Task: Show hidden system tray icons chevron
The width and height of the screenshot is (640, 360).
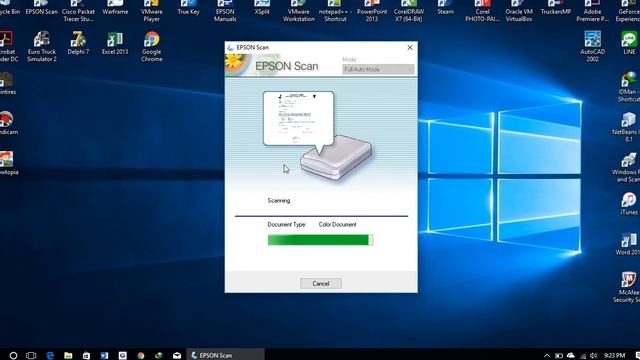Action: 547,356
